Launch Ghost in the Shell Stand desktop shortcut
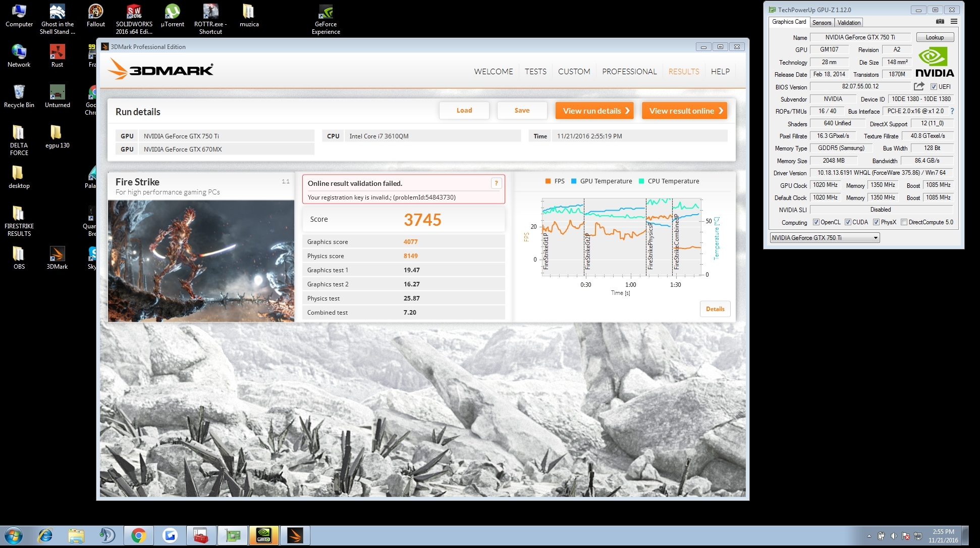980x548 pixels. click(57, 19)
